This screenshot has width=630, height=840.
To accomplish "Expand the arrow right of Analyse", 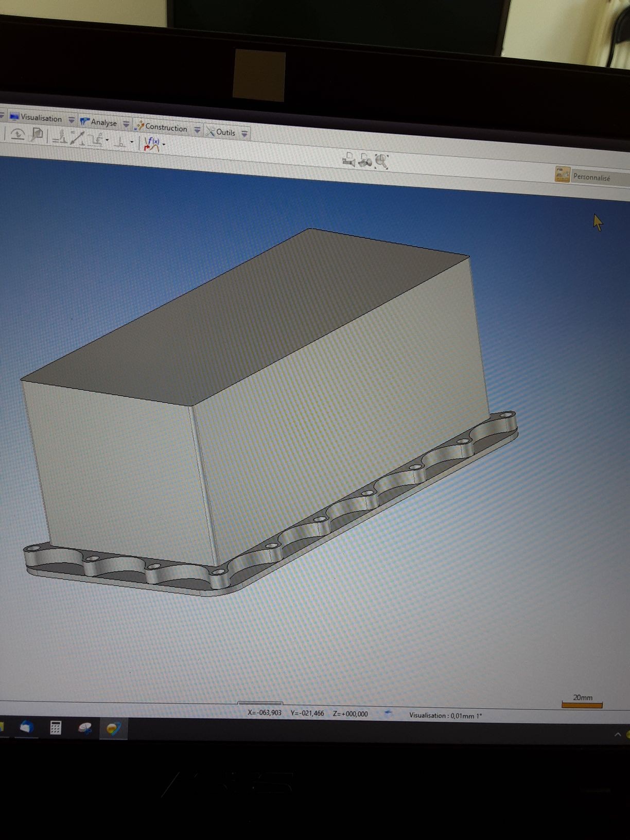I will [126, 124].
